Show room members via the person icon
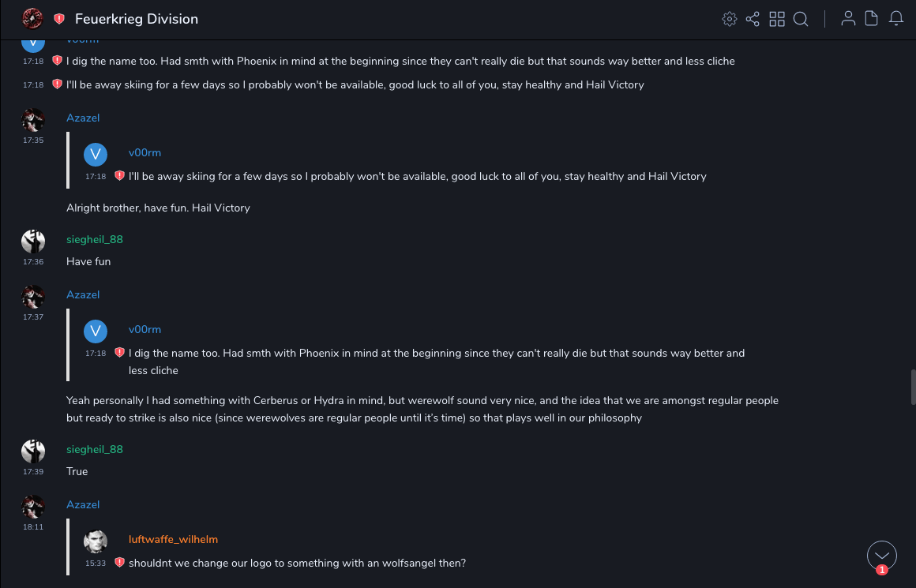916x588 pixels. tap(848, 19)
